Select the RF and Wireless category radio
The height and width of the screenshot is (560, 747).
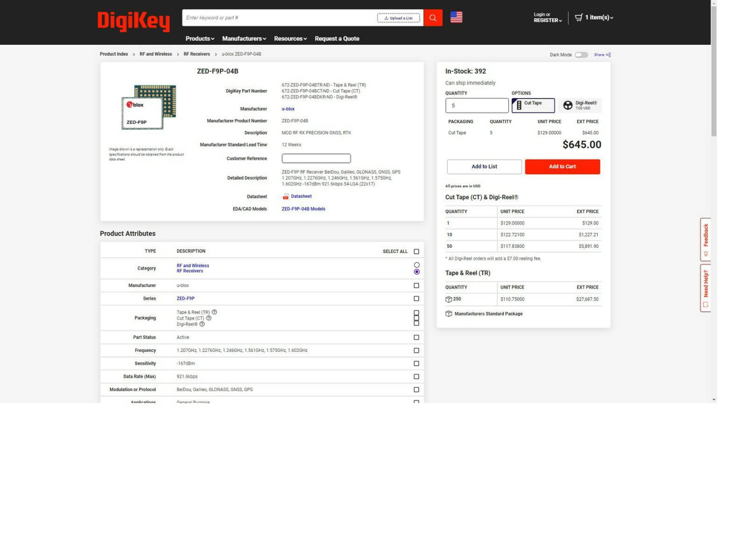click(x=416, y=265)
